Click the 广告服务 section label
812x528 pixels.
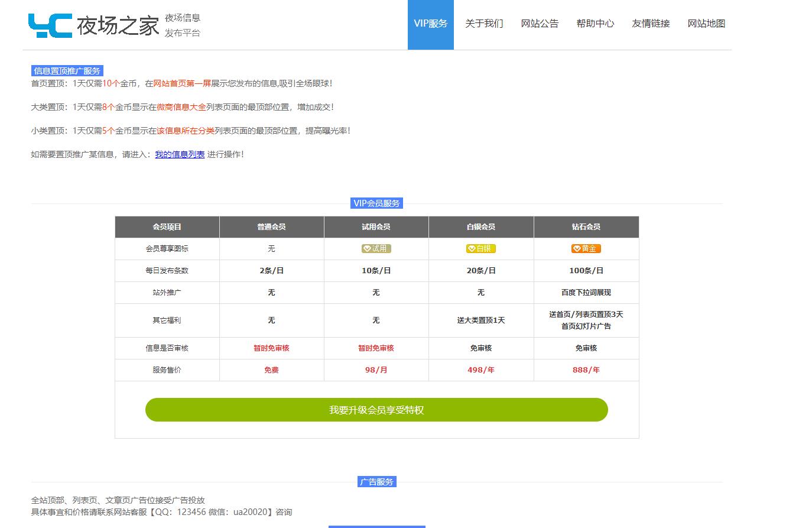pos(376,482)
